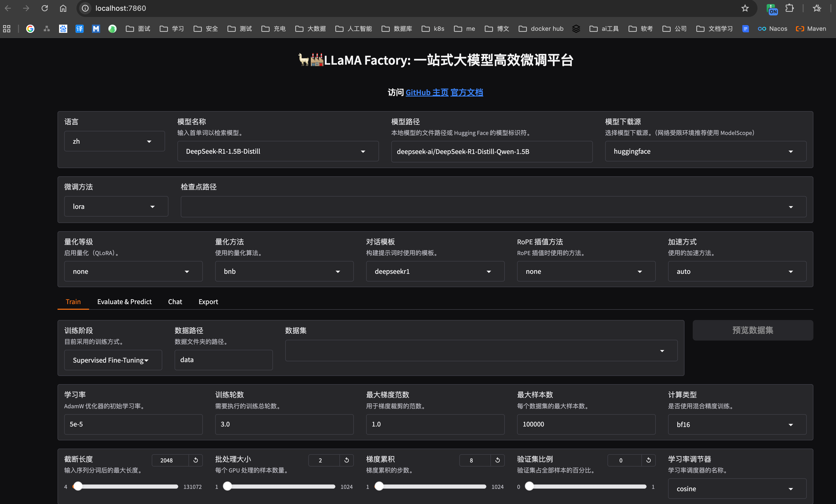The height and width of the screenshot is (504, 836).
Task: Open the 面试 bookmark folder
Action: pos(138,29)
